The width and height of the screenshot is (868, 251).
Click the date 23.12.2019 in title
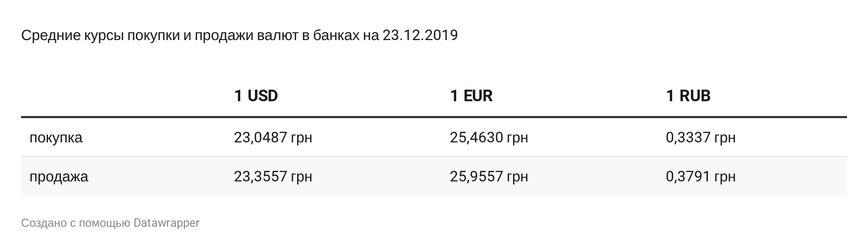pos(420,35)
